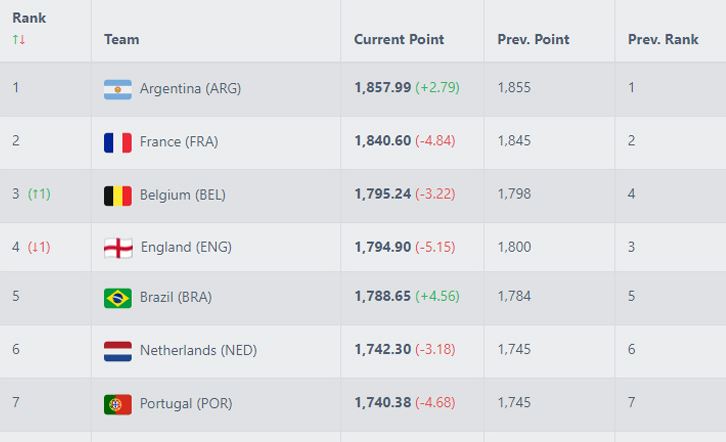The image size is (726, 442).
Task: Sort table using Rank arrows icon
Action: click(19, 39)
